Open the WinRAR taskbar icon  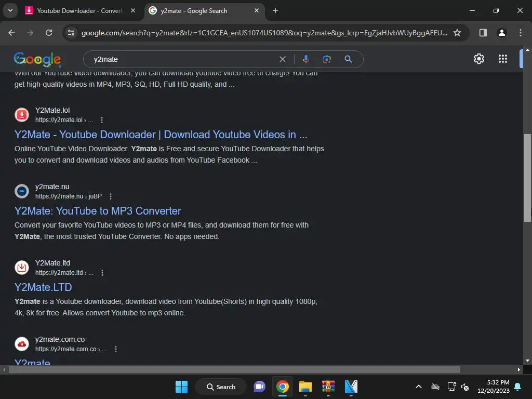328,387
